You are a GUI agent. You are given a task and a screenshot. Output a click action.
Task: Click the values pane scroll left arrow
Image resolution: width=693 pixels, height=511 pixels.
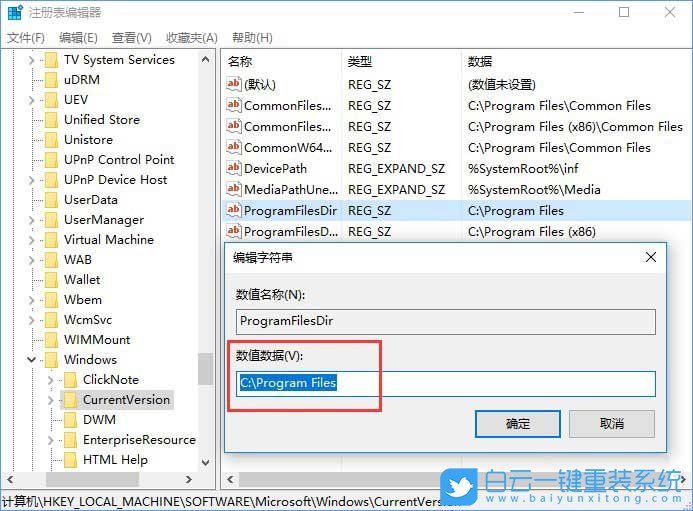coord(230,479)
